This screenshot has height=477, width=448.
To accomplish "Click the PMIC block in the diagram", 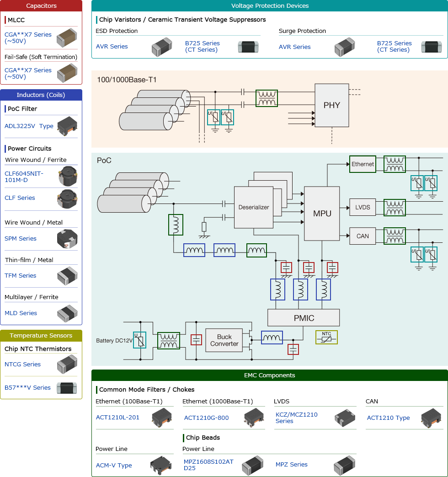I will tap(304, 318).
